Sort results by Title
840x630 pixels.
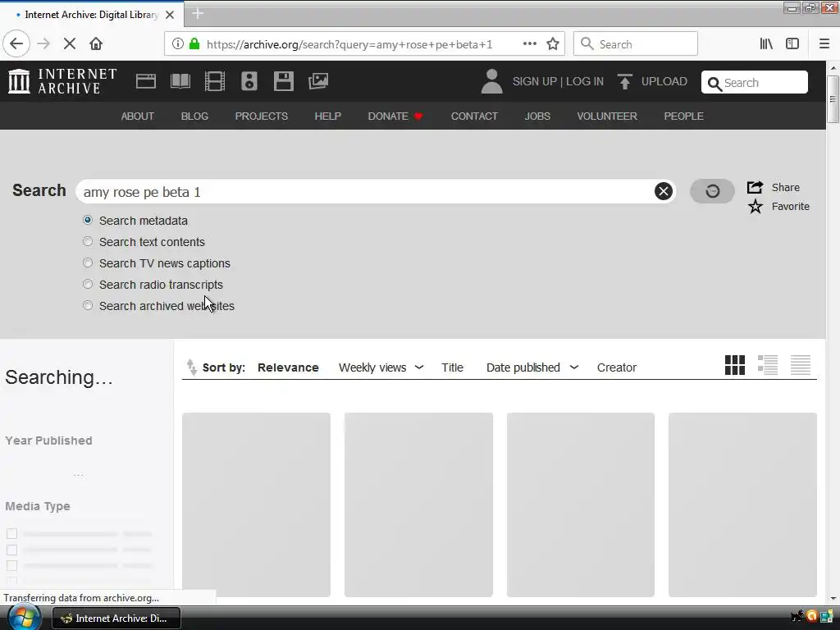coord(452,367)
